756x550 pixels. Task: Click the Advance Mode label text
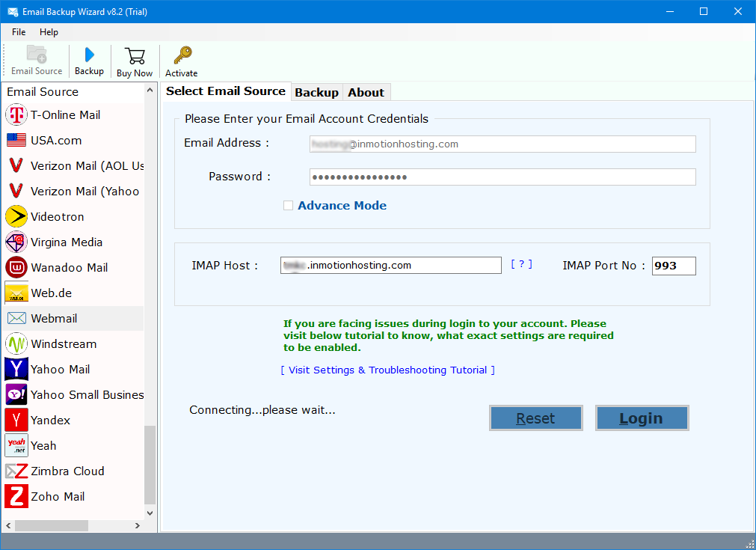tap(342, 206)
